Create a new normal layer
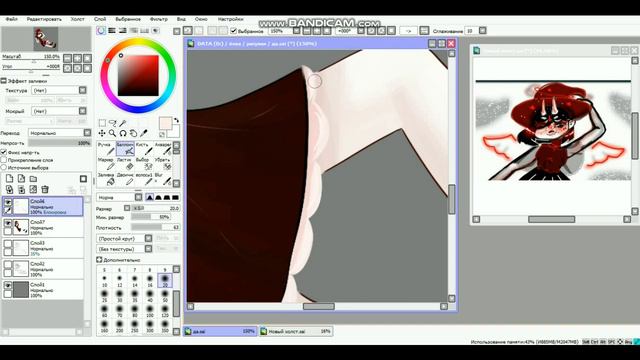 click(9, 179)
